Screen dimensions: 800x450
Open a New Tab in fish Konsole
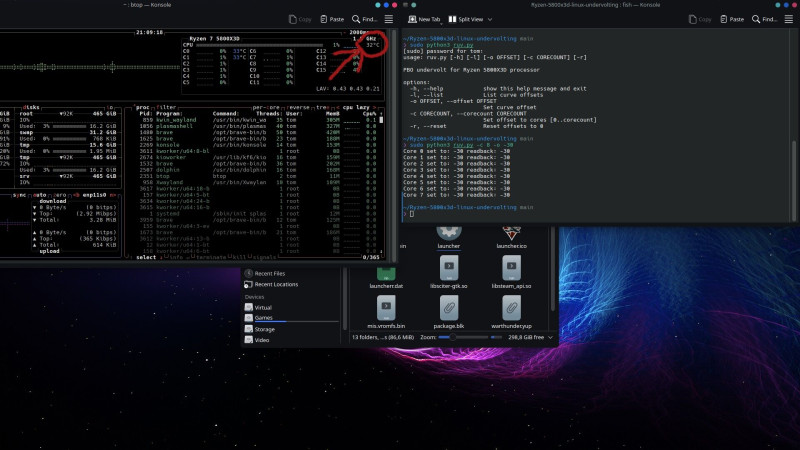coord(424,19)
